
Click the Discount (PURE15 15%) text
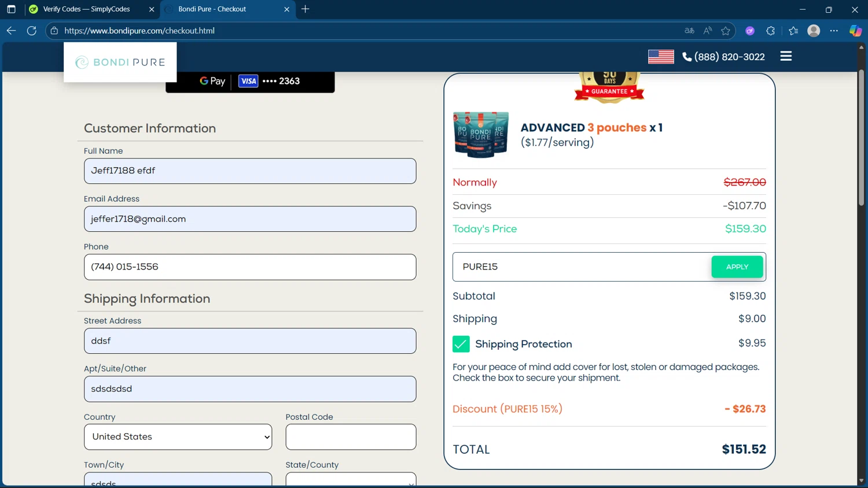[507, 409]
